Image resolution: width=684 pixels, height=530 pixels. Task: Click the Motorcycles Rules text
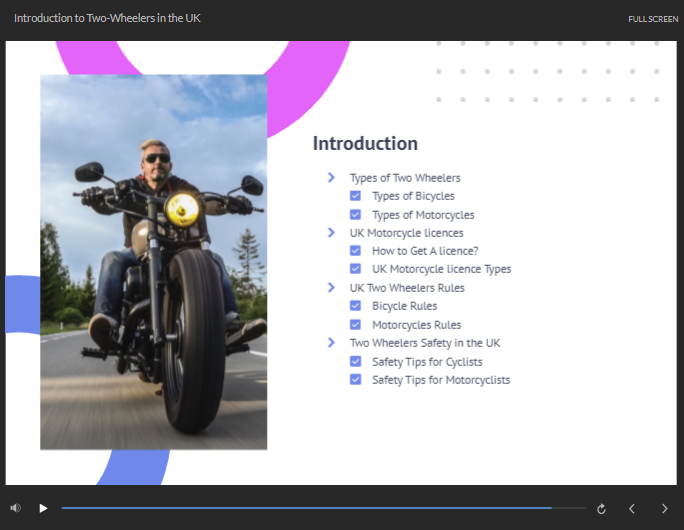(417, 325)
